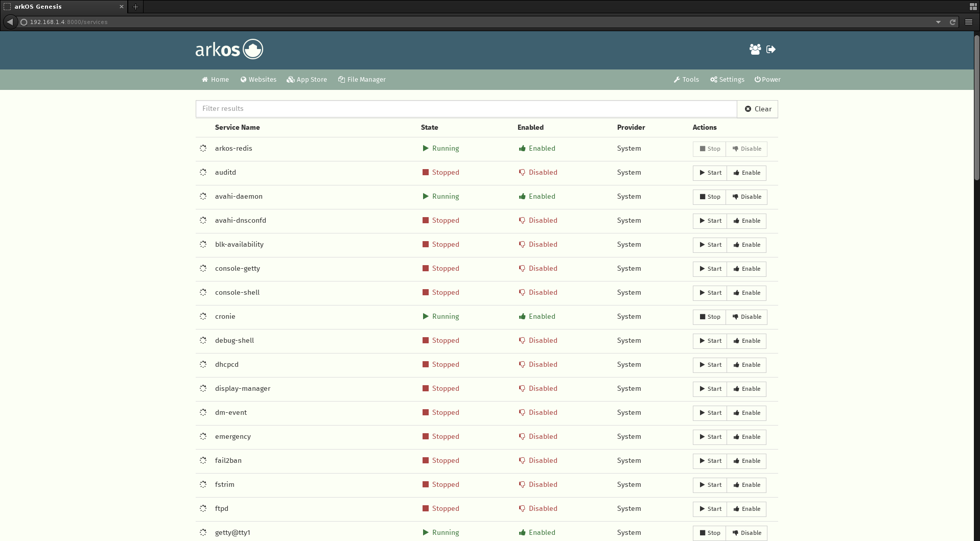Click the Disabled status of dhcpcd
The image size is (980, 541).
tap(538, 365)
